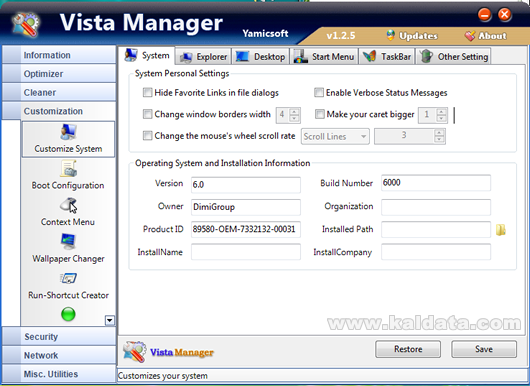Open the Cleaner section
This screenshot has height=386, width=530.
59,92
